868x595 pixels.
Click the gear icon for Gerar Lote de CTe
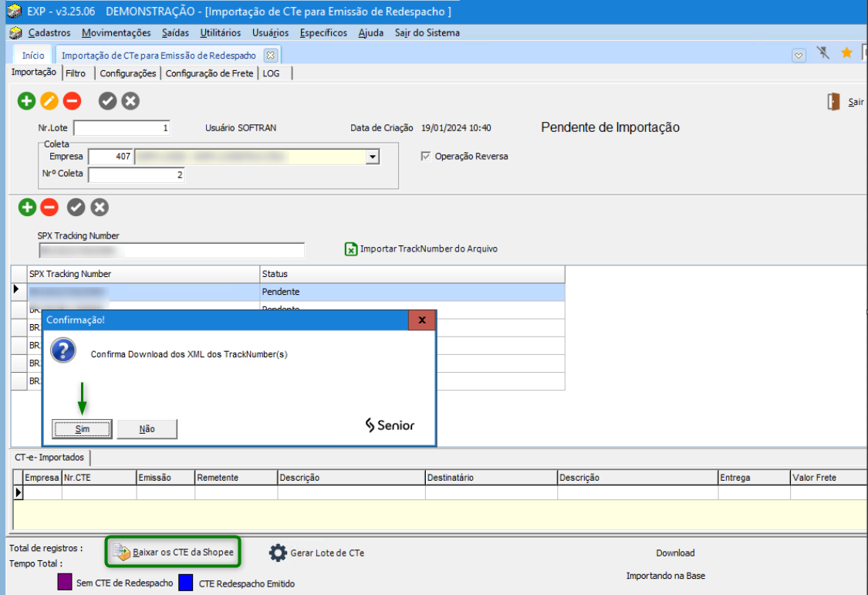278,553
